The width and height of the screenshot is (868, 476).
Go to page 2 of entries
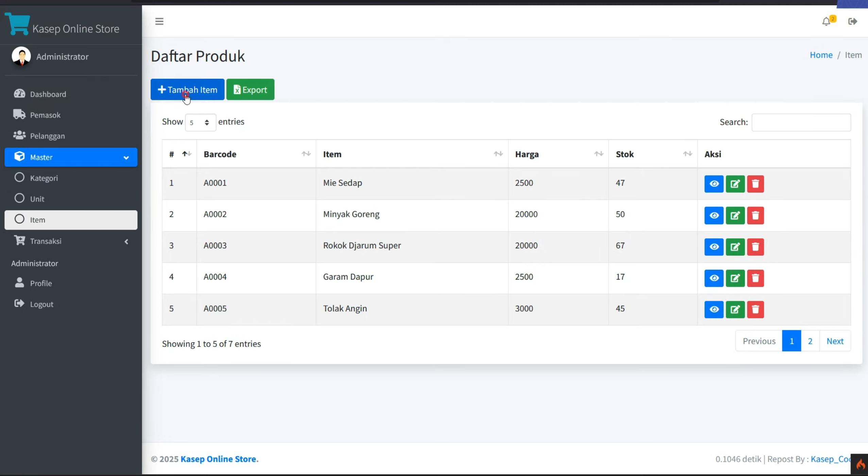pos(810,341)
